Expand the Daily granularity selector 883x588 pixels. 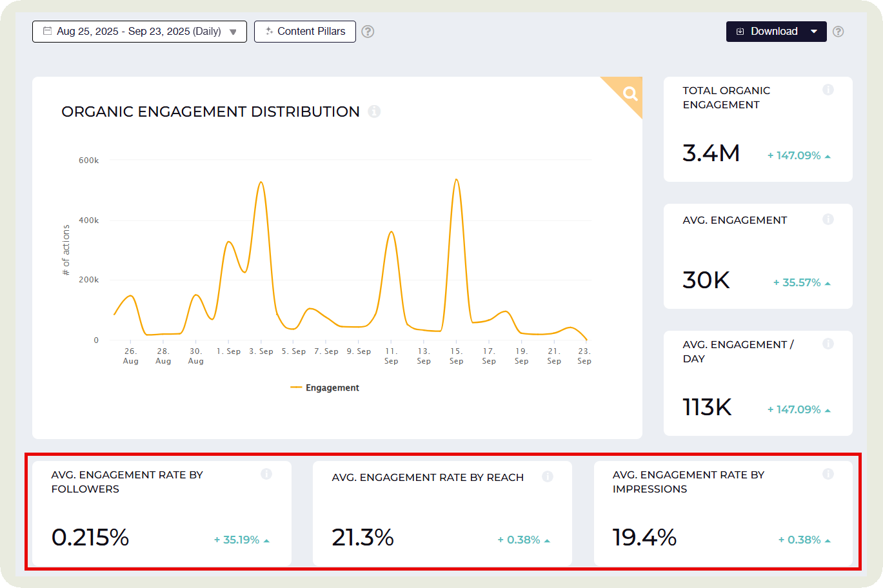[233, 31]
